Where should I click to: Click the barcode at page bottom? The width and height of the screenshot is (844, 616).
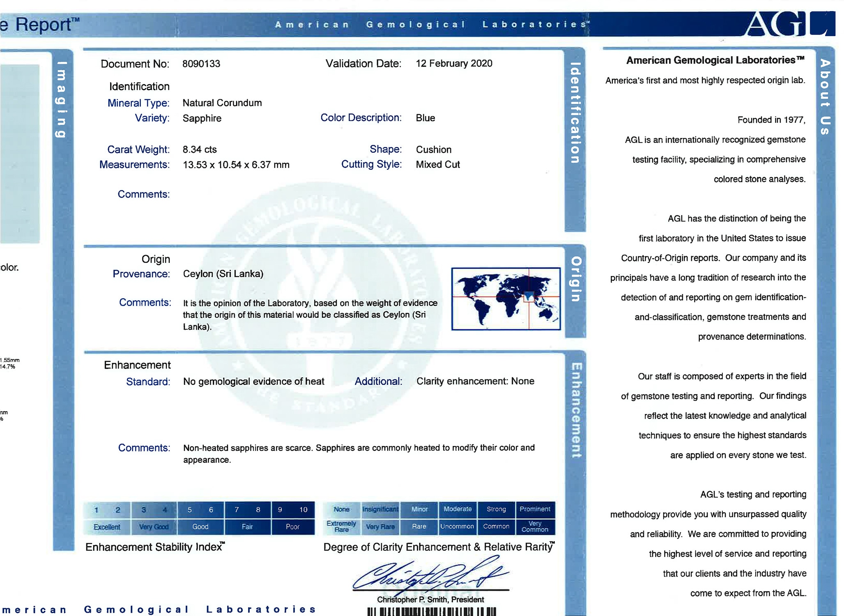pyautogui.click(x=431, y=611)
